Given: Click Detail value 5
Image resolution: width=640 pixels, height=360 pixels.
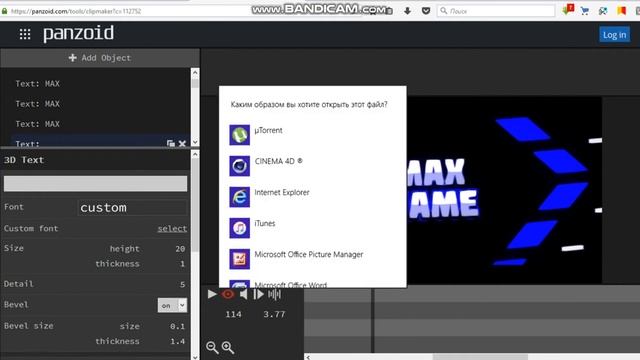Looking at the screenshot, I should 182,284.
